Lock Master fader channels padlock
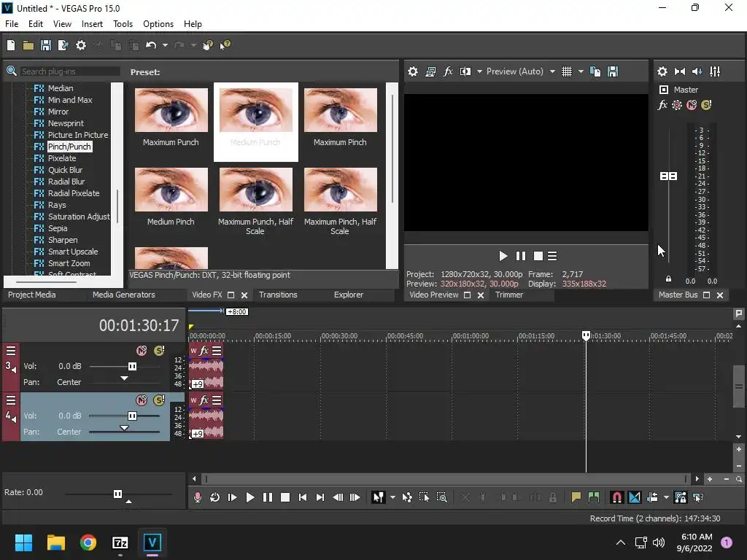This screenshot has height=560, width=747. (x=668, y=279)
